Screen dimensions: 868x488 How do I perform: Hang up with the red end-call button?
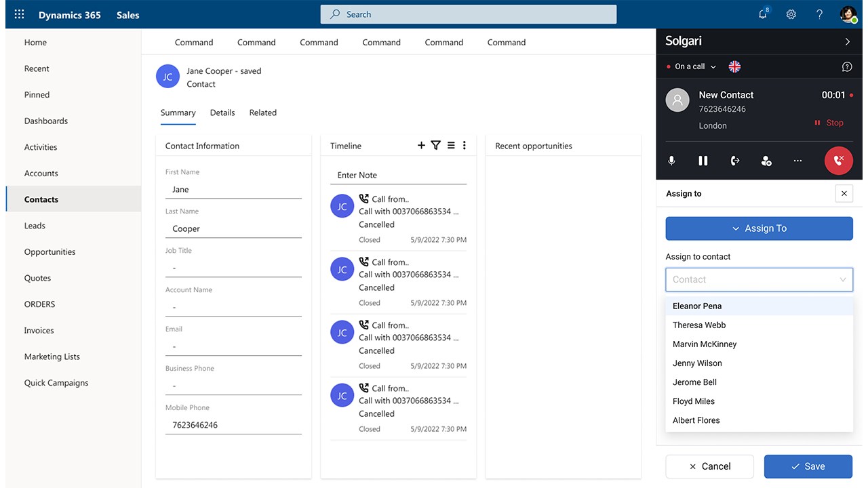(838, 161)
